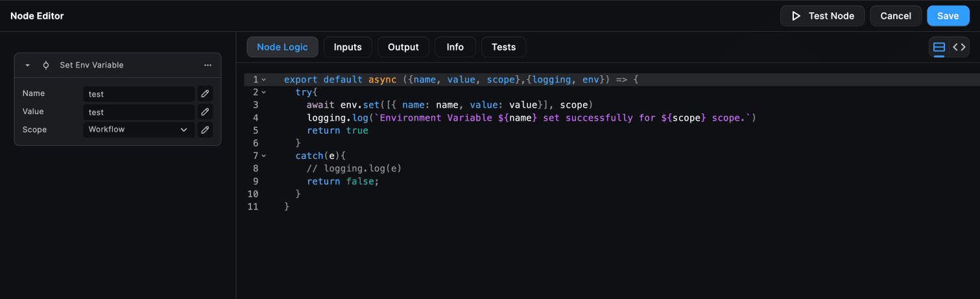Fold the try block at line 2
The width and height of the screenshot is (980, 299).
point(264,93)
